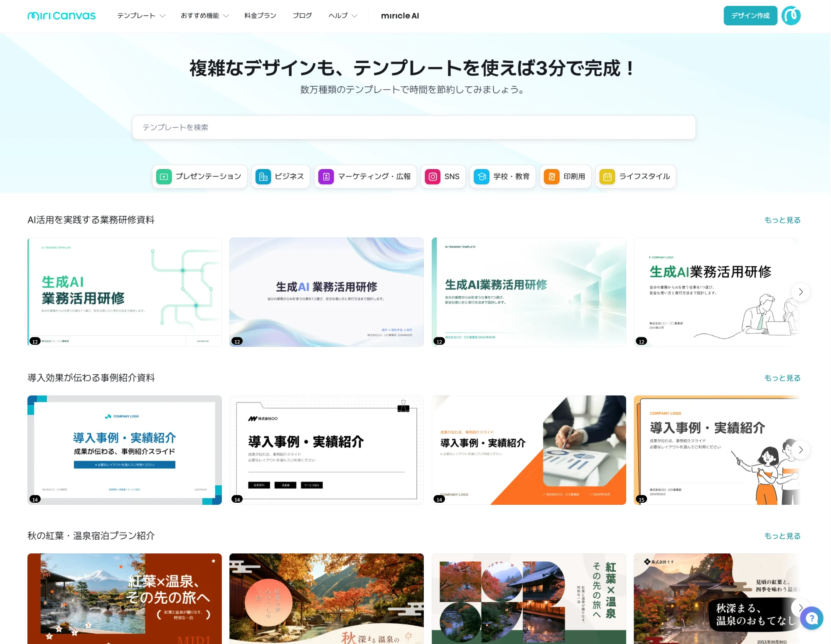Click the SNS Instagram-style icon
The width and height of the screenshot is (831, 644).
click(x=433, y=177)
